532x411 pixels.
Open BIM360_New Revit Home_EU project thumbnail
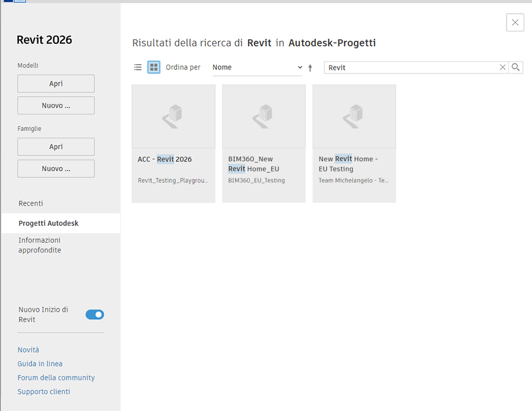click(264, 116)
